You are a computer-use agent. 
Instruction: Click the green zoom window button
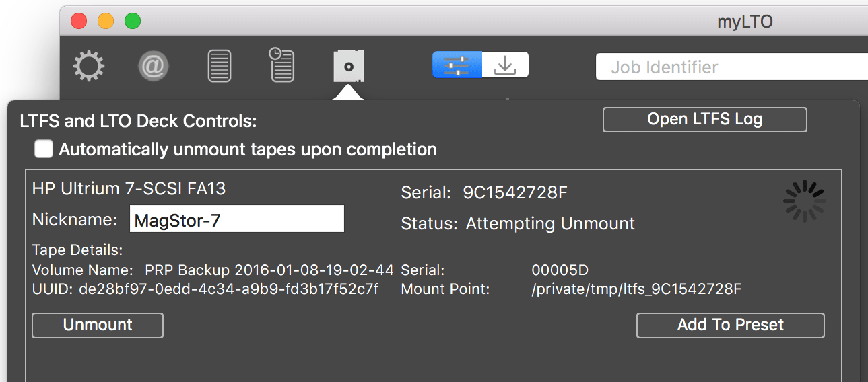133,21
